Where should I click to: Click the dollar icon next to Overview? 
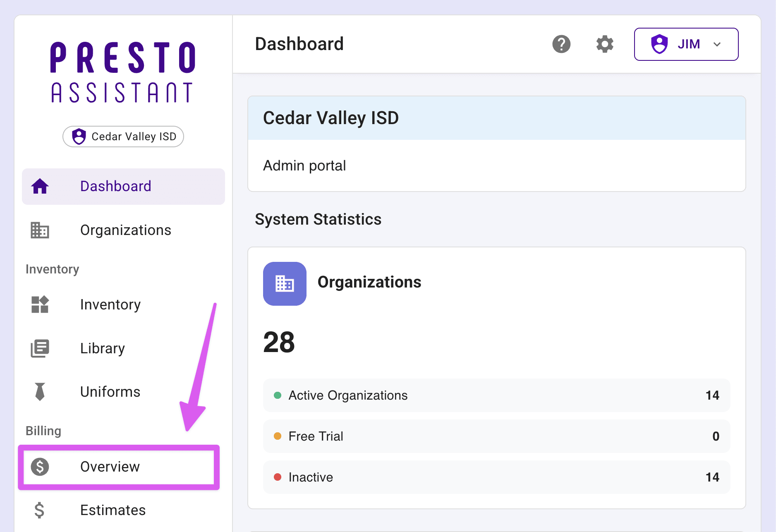point(40,467)
